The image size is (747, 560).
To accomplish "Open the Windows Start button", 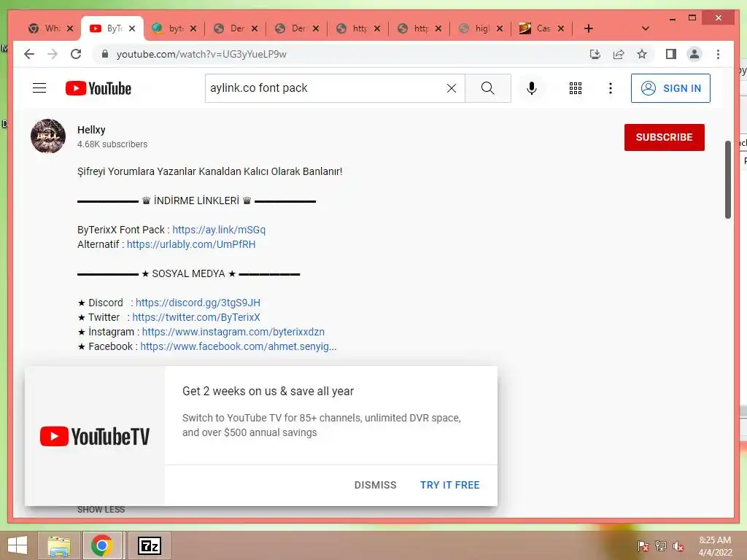I will pyautogui.click(x=18, y=545).
